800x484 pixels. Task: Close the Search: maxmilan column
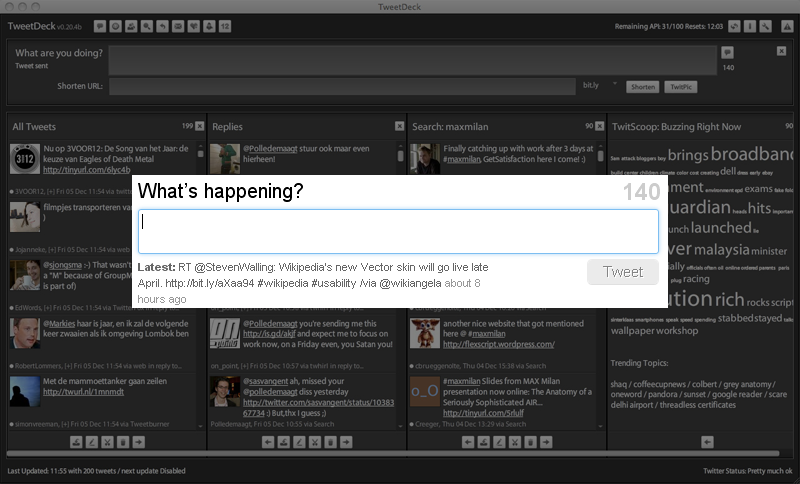(599, 126)
